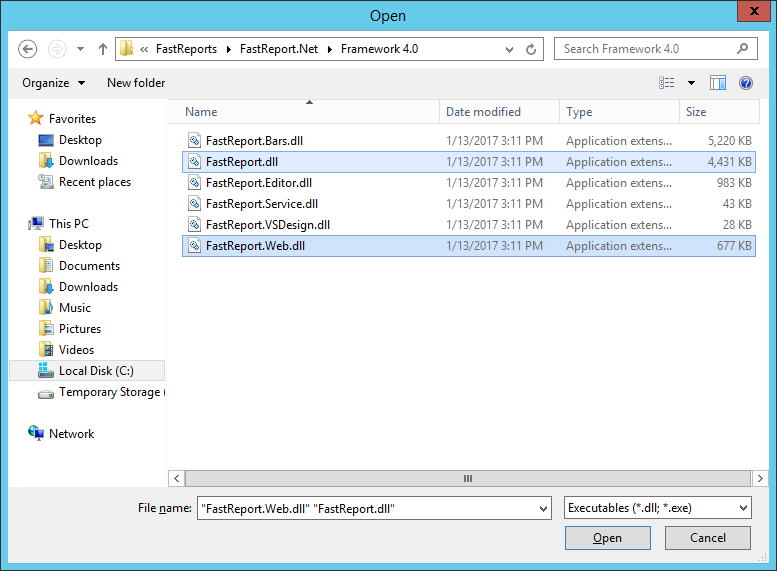Viewport: 777px width, 571px height.
Task: Click the Network globe icon
Action: [36, 433]
